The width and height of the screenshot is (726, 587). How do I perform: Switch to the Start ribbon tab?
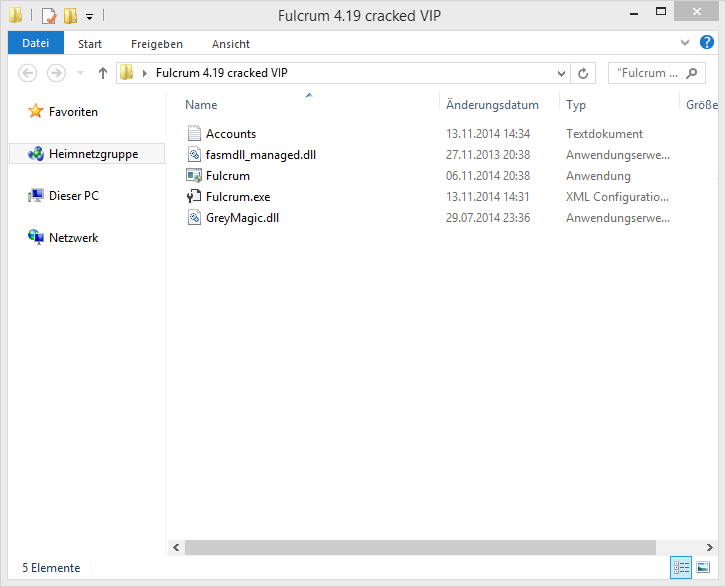90,44
